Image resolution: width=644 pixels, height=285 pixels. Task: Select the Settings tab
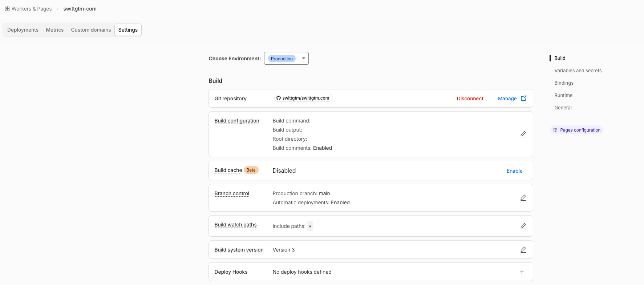click(128, 30)
